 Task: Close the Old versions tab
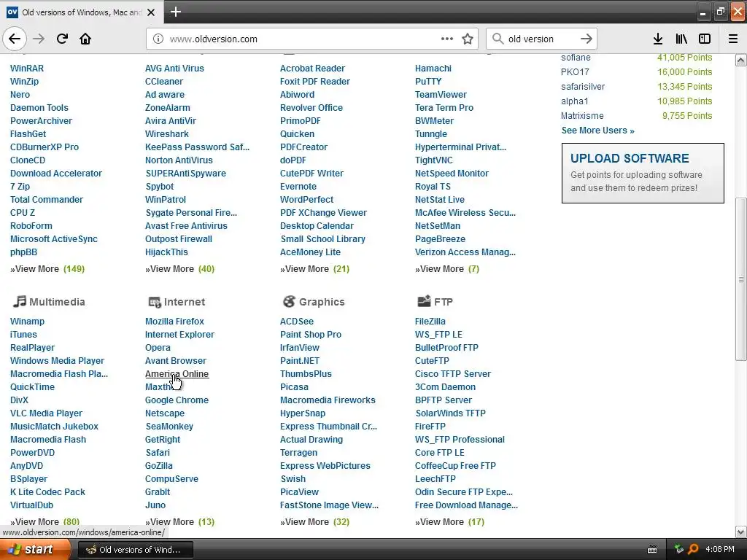pyautogui.click(x=151, y=12)
